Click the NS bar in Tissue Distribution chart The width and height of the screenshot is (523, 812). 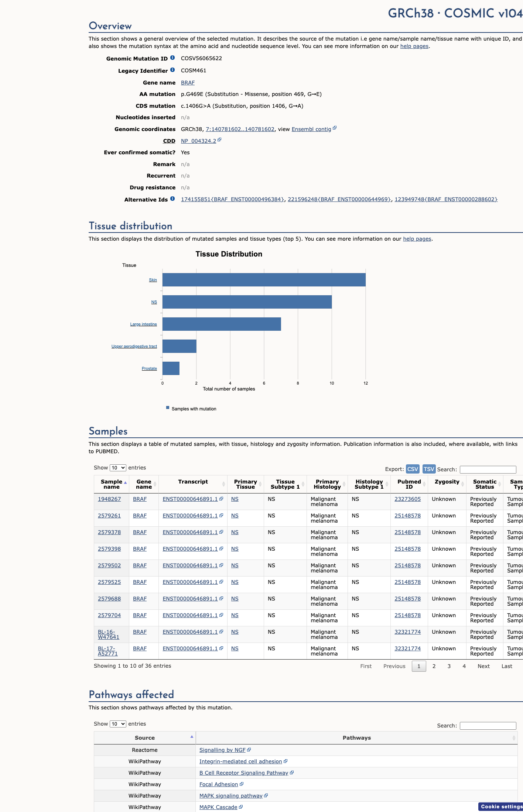tap(247, 302)
